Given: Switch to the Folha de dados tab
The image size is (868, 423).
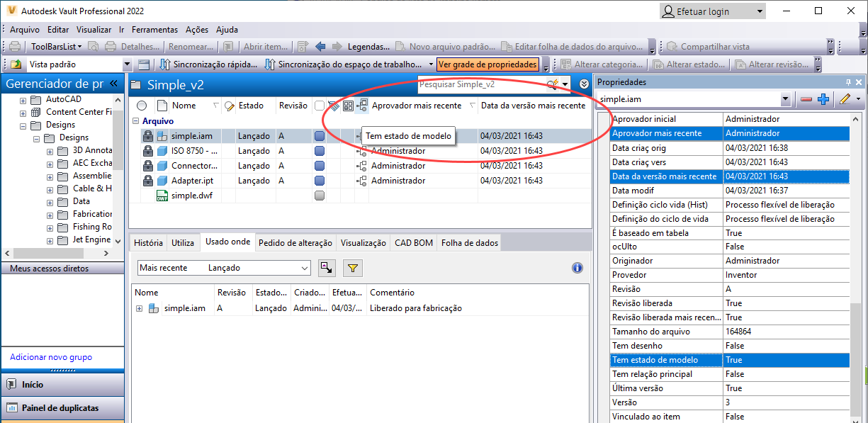Looking at the screenshot, I should [470, 242].
